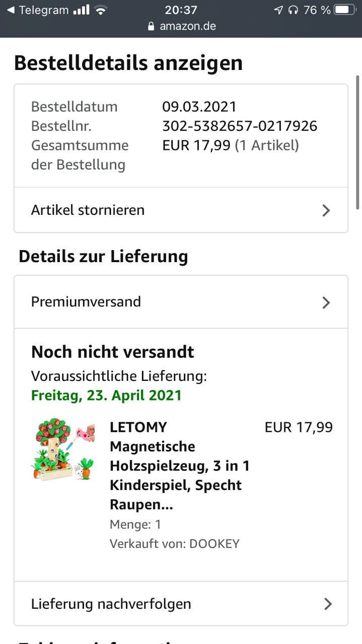
Task: Choose Lieferung nachverfolgen
Action: (111, 604)
